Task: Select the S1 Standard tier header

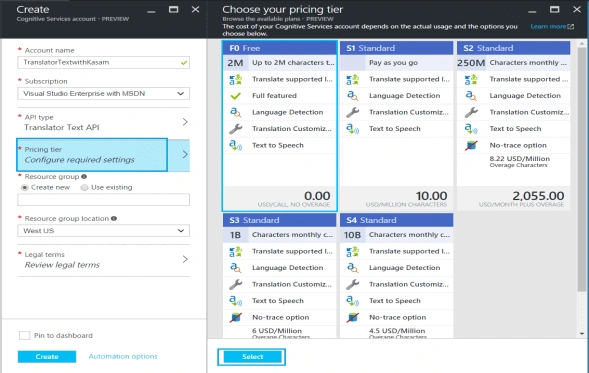Action: coord(396,48)
